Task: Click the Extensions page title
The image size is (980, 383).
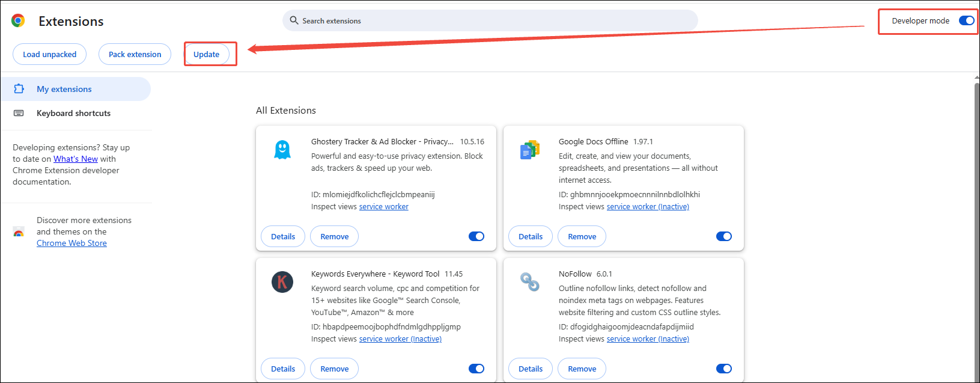Action: (x=71, y=21)
